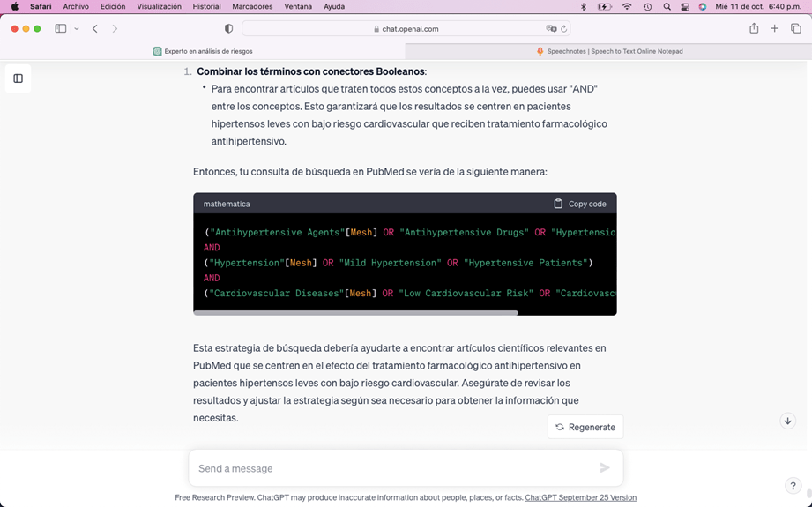The width and height of the screenshot is (812, 507).
Task: Open the help question mark button
Action: pyautogui.click(x=792, y=486)
